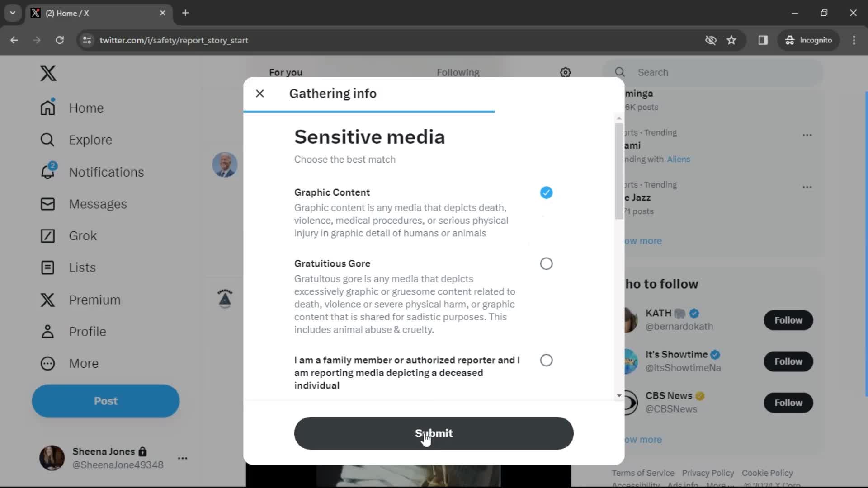This screenshot has height=488, width=868.
Task: Open Profile via sidebar icon
Action: pyautogui.click(x=47, y=331)
